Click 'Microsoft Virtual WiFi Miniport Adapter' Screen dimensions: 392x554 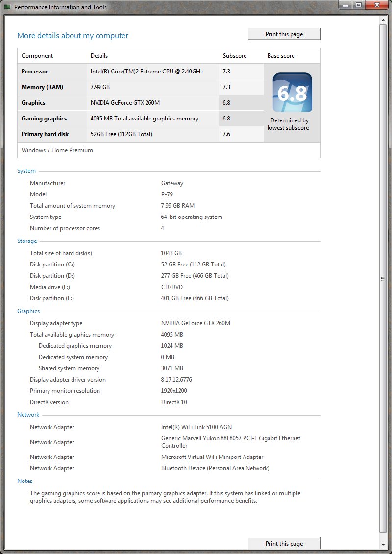[212, 457]
